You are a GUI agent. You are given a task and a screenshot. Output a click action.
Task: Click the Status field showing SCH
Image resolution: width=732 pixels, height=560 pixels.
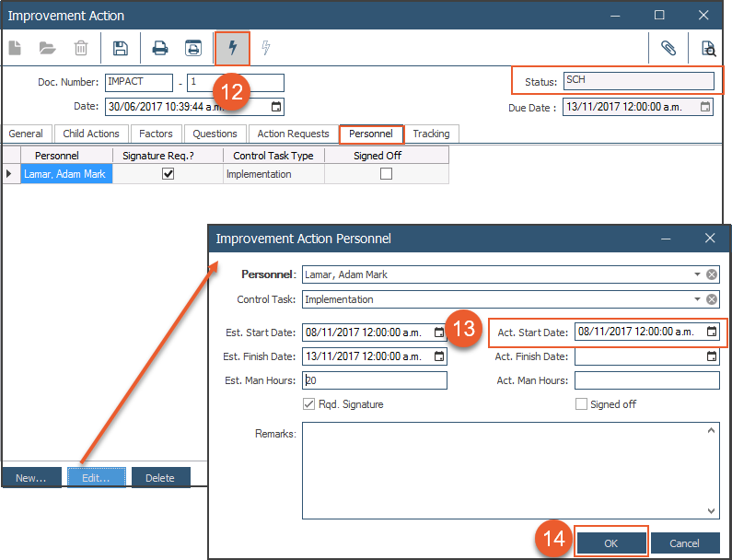[x=638, y=81]
